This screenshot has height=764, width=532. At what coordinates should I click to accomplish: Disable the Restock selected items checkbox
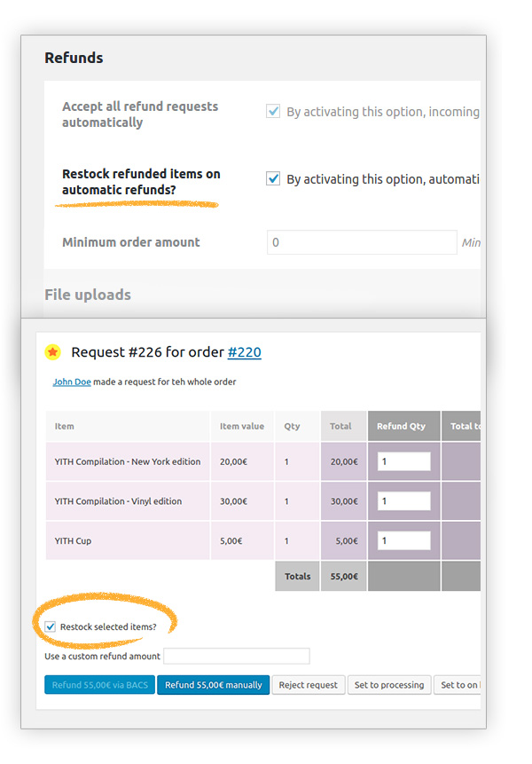pos(51,626)
